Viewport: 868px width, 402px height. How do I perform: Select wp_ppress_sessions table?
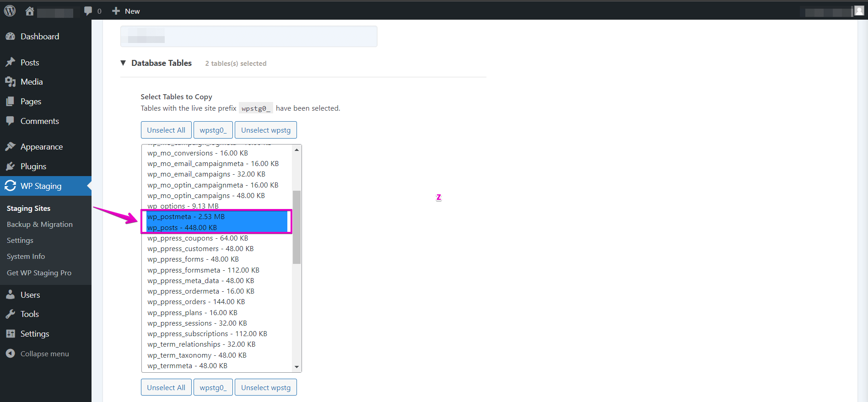click(217, 323)
